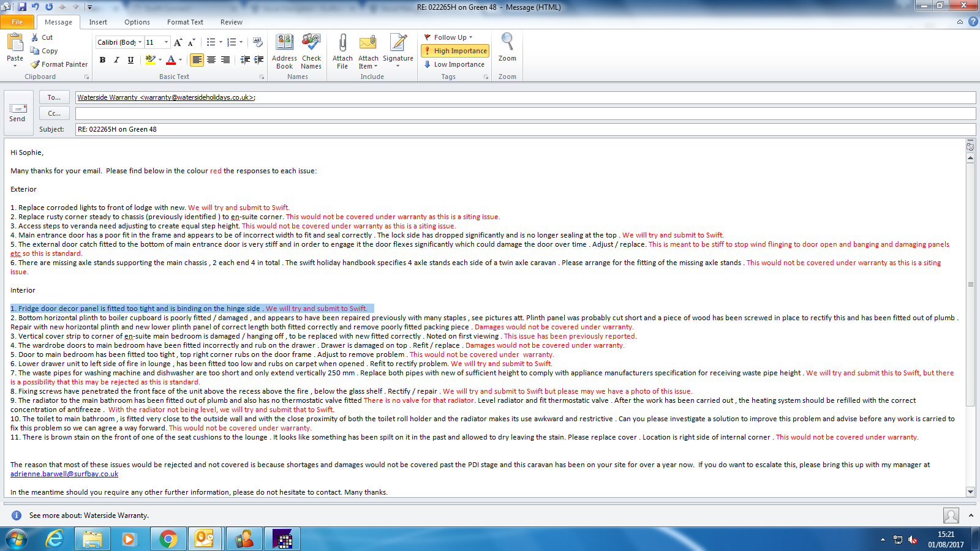Open the contact photo pane icon
Viewport: 980px width, 551px height.
pos(951,515)
